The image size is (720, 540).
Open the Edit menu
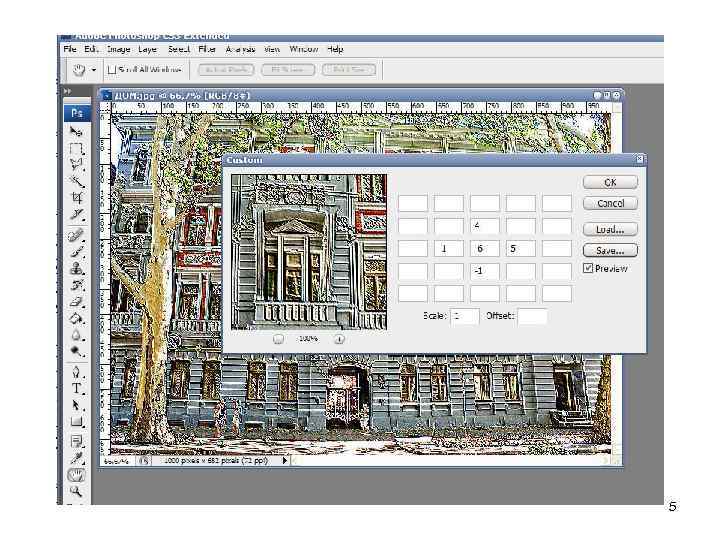tap(91, 49)
